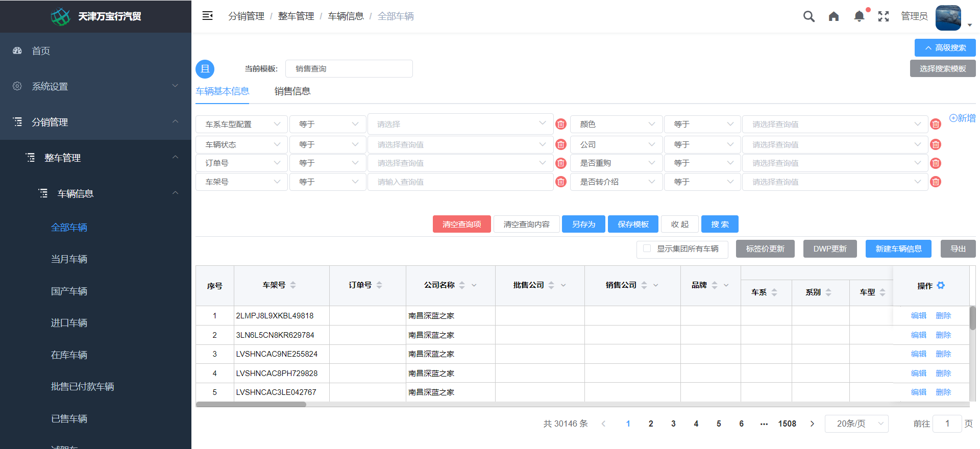Click the 前往 page number input
Screen dimensions: 980x449
click(947, 423)
